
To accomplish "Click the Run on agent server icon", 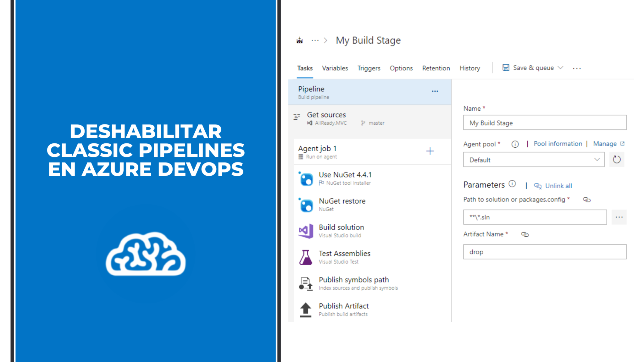I will pos(301,156).
